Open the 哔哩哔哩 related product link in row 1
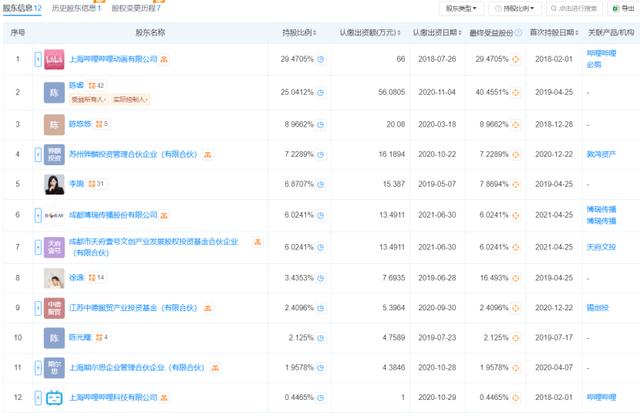Screen dimensions: 640x413 [x=601, y=53]
